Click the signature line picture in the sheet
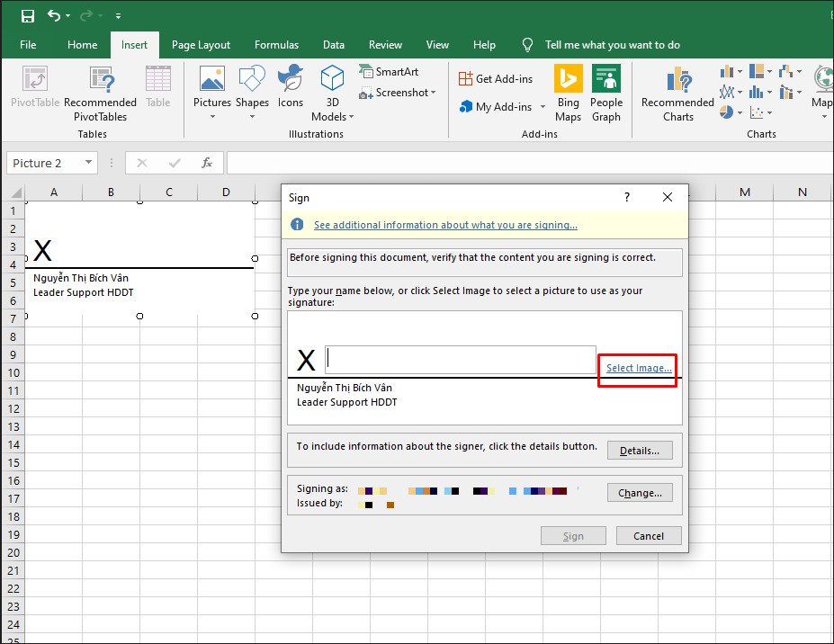 [139, 258]
